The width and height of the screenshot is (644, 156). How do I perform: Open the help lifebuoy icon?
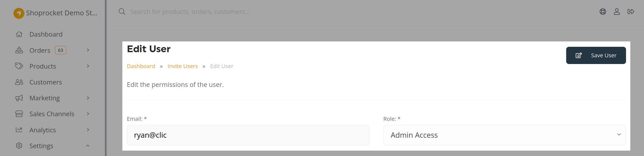point(603,12)
